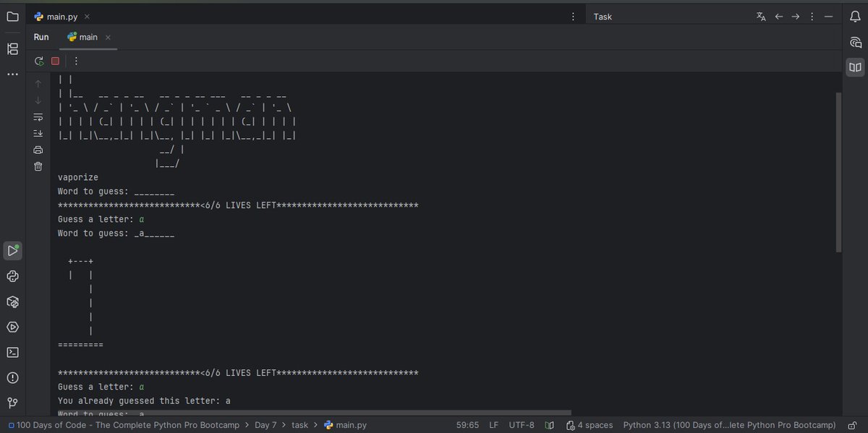
Task: Select the Run tool window label
Action: coord(41,37)
